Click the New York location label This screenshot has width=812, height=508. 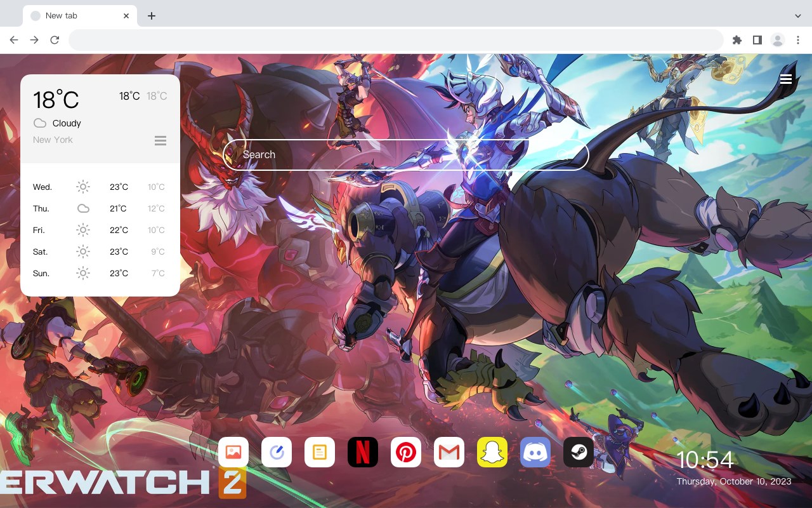[53, 140]
